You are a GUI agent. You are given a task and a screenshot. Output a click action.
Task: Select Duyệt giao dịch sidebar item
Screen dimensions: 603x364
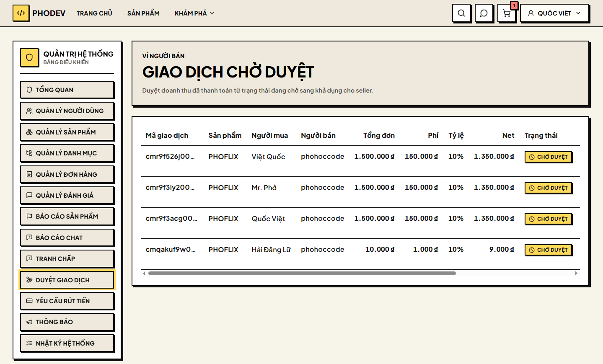[x=67, y=280]
